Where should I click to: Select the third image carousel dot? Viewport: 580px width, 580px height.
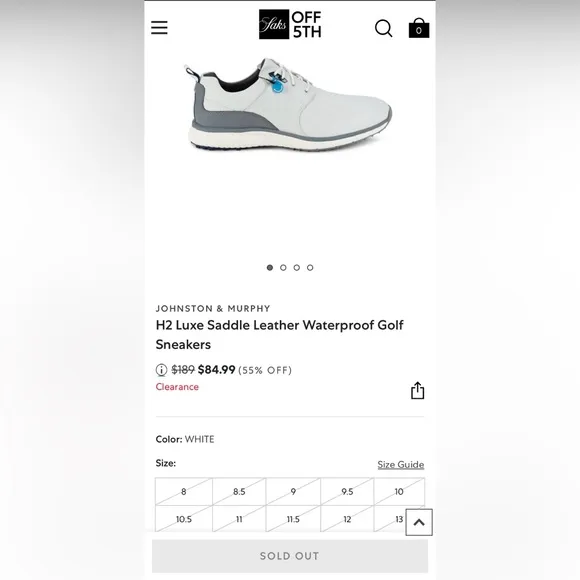point(297,267)
